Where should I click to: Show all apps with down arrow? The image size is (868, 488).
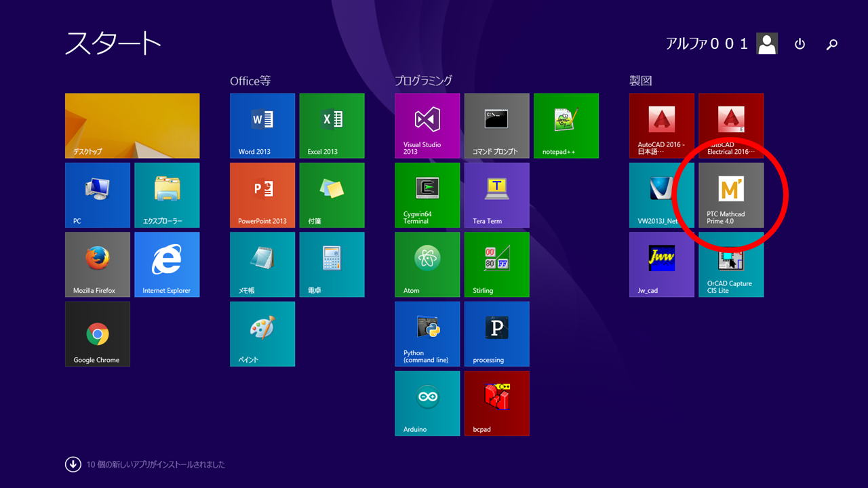73,464
